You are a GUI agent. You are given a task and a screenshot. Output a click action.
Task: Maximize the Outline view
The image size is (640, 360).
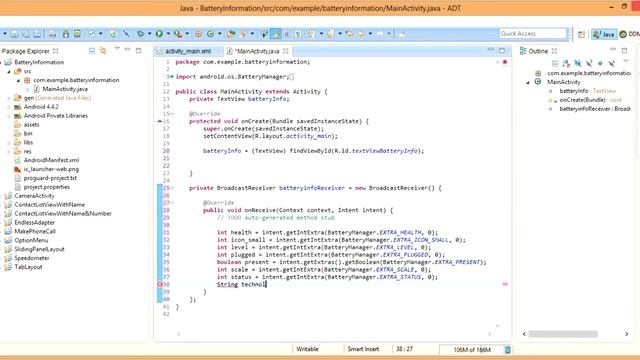click(624, 50)
